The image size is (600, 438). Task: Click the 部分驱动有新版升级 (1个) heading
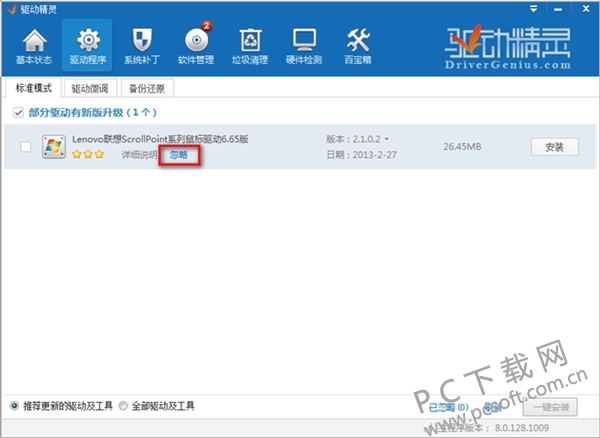click(93, 112)
